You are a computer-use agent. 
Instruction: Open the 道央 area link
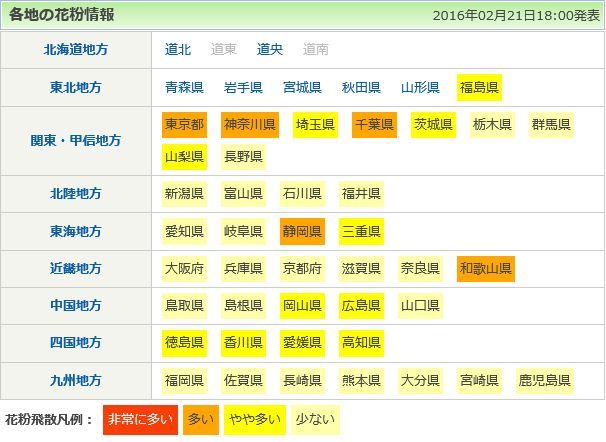coord(270,49)
